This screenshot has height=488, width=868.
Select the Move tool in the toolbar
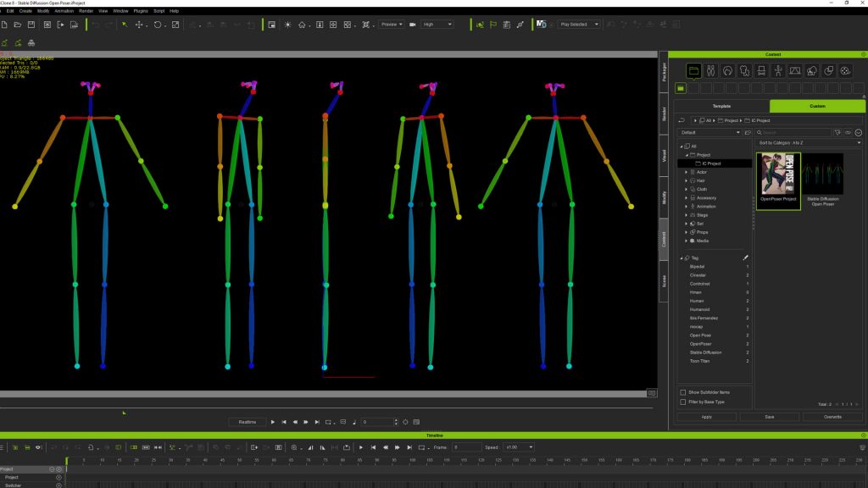tap(138, 25)
